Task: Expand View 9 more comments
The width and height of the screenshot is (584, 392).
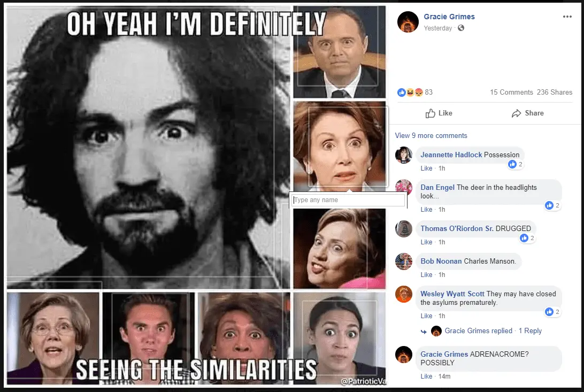Action: [431, 136]
